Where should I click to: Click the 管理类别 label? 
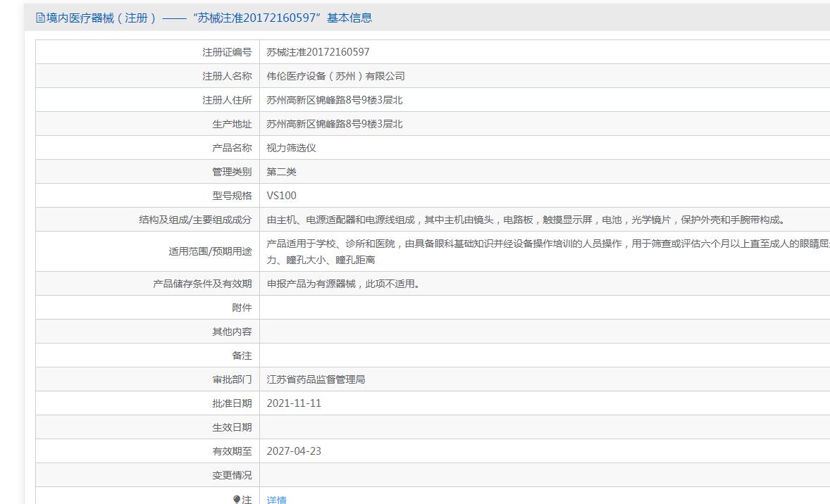tap(232, 171)
